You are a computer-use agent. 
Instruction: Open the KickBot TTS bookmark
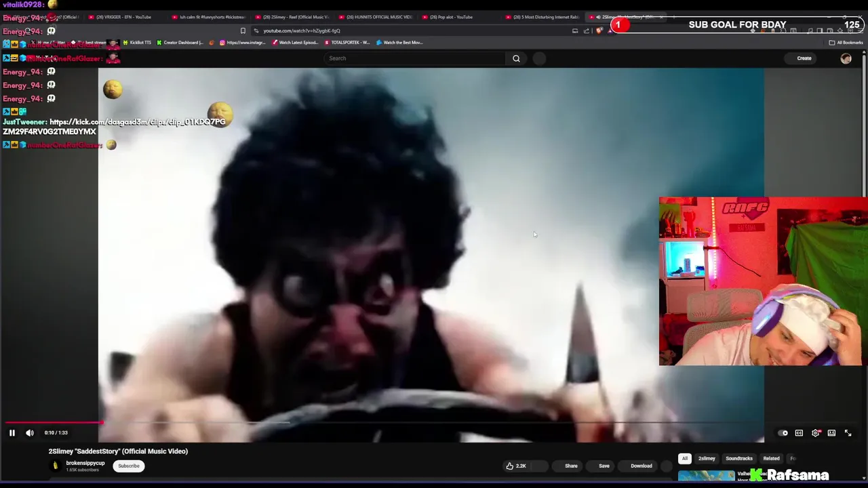(x=137, y=43)
